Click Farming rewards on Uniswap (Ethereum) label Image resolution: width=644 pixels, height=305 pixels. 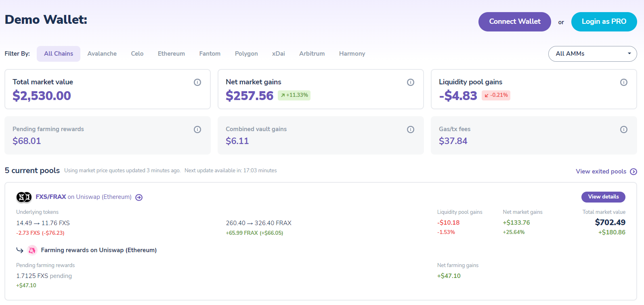point(99,250)
